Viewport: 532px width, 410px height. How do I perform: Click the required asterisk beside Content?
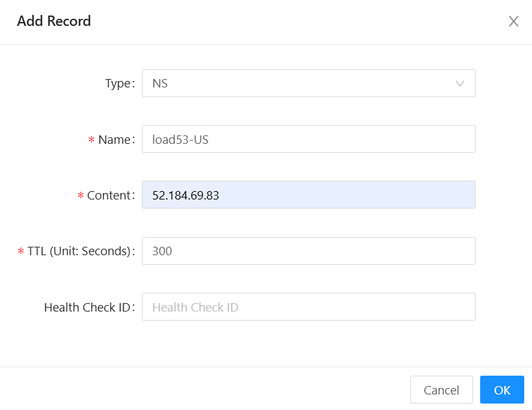coord(80,196)
